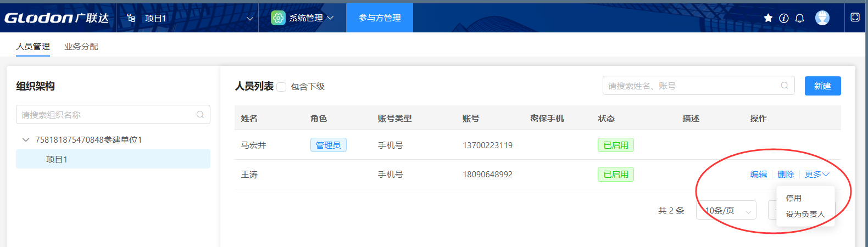Click the 账号类型 column header
This screenshot has width=868, height=247.
coord(394,118)
